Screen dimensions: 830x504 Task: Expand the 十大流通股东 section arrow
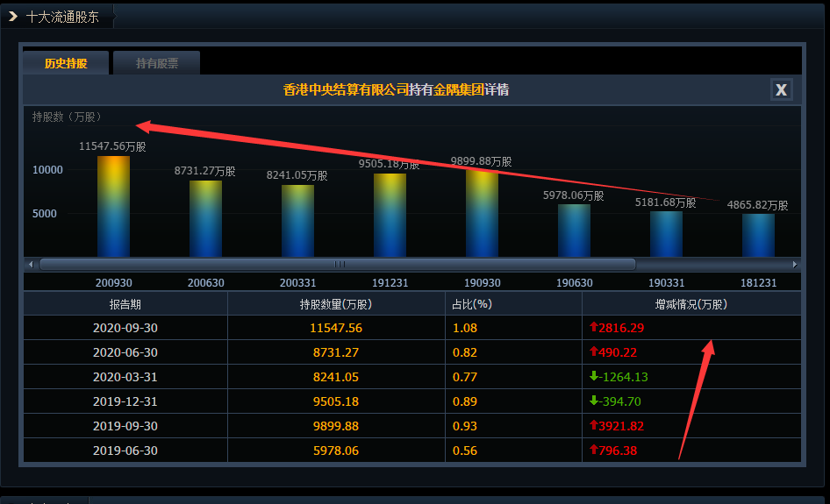[x=12, y=17]
